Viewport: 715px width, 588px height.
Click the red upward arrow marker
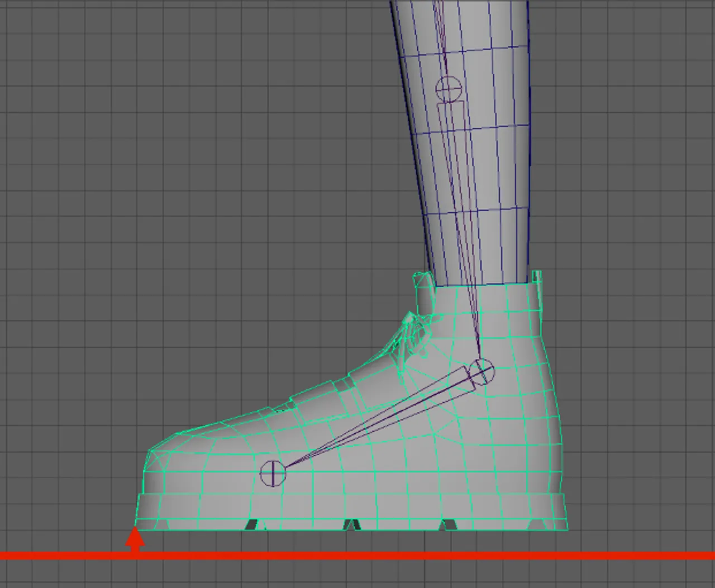tap(136, 538)
